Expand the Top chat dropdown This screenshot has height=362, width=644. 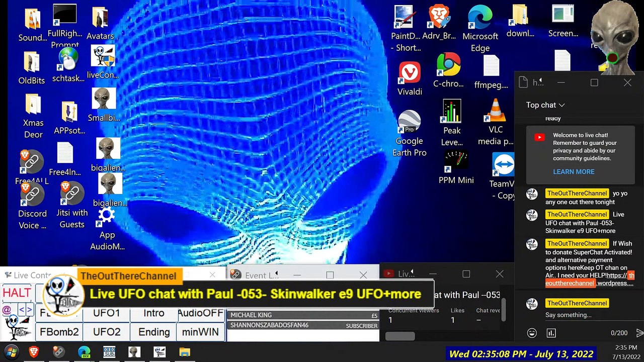pyautogui.click(x=545, y=105)
